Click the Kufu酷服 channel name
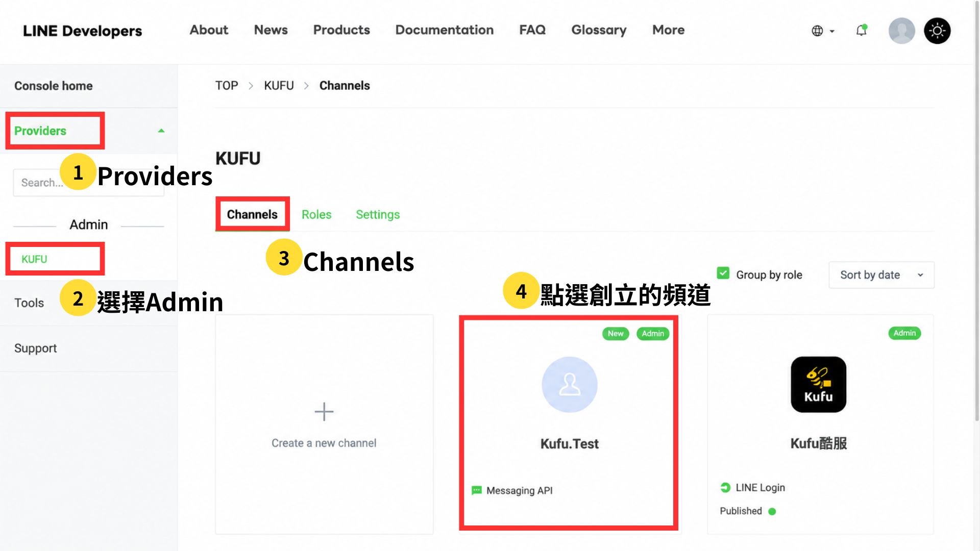980x551 pixels. coord(819,443)
